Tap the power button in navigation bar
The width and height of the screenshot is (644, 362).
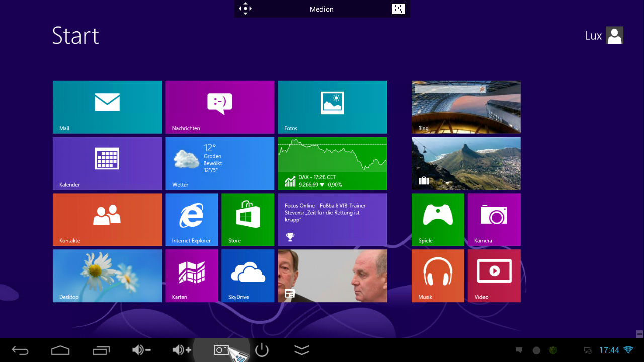pyautogui.click(x=262, y=350)
